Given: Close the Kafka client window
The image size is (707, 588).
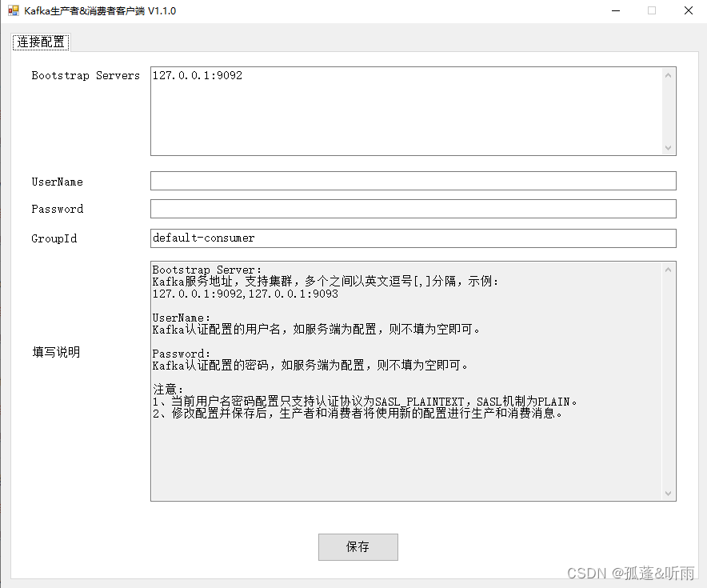Looking at the screenshot, I should click(689, 10).
